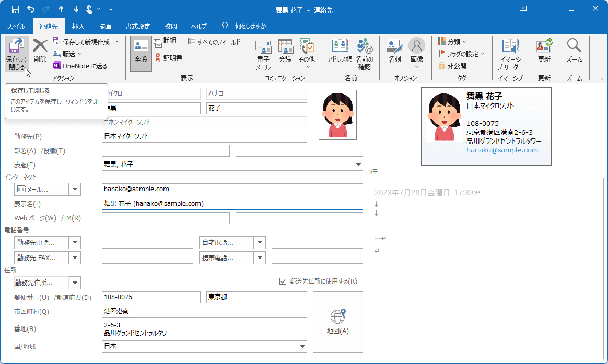Select the General (全般) view button

click(141, 53)
